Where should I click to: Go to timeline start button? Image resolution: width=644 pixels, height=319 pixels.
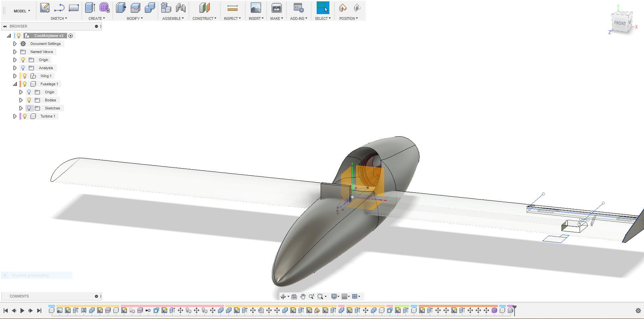(6, 311)
